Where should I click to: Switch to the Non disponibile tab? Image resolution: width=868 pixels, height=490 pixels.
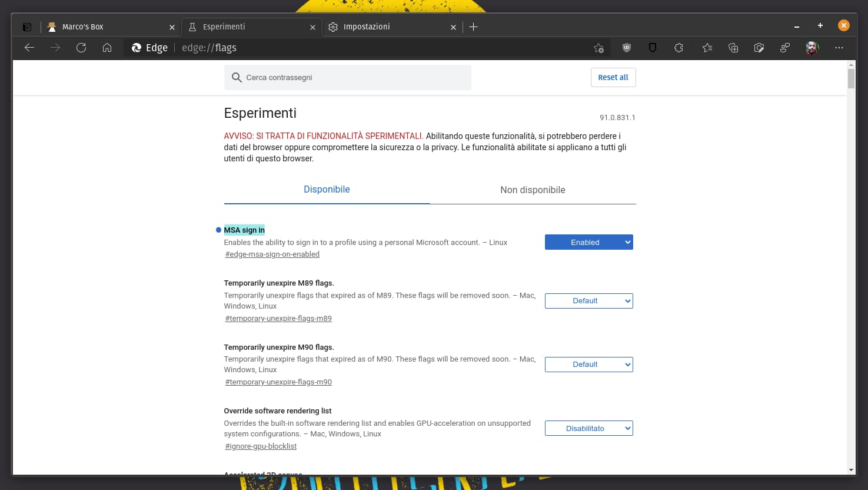[533, 190]
